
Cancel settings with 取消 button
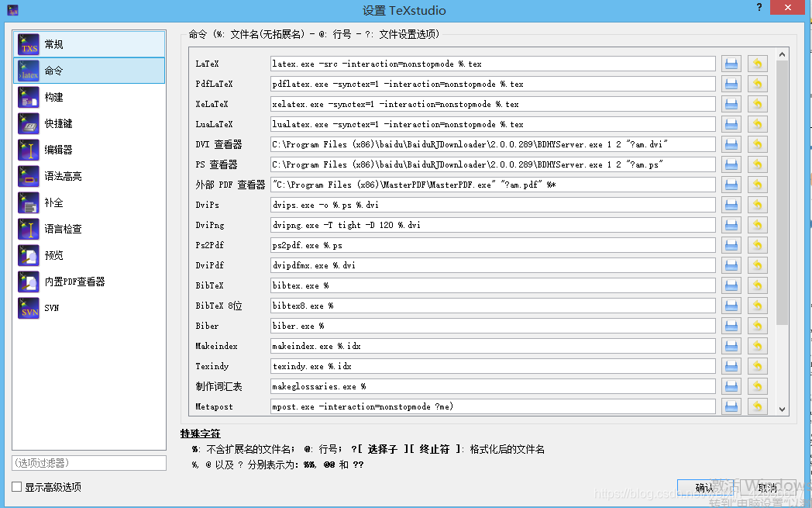point(768,488)
